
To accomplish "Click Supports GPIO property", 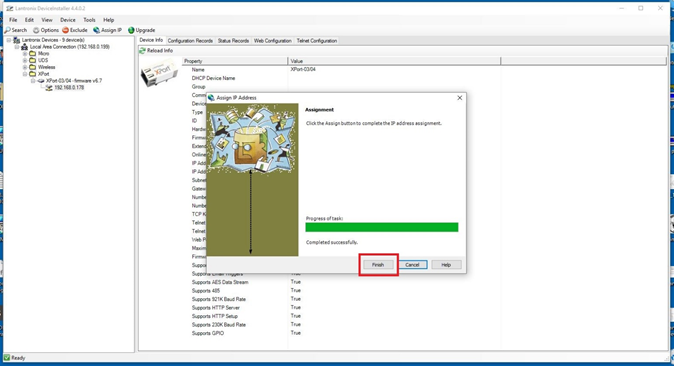I will [x=208, y=333].
